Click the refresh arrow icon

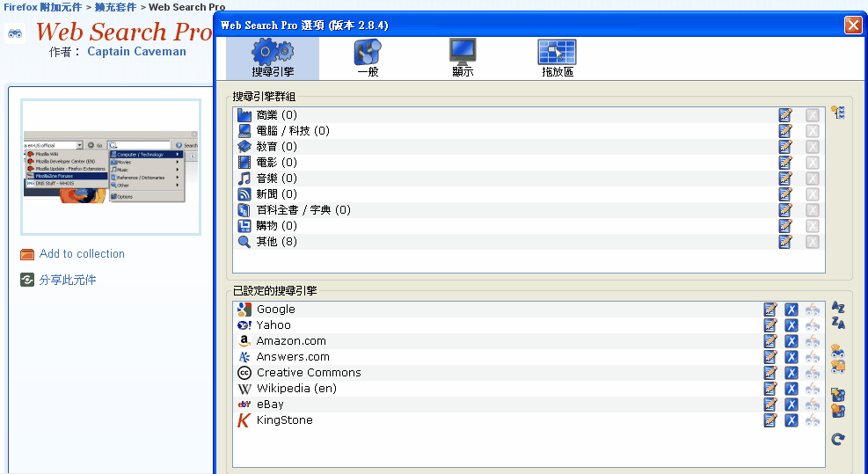click(838, 439)
